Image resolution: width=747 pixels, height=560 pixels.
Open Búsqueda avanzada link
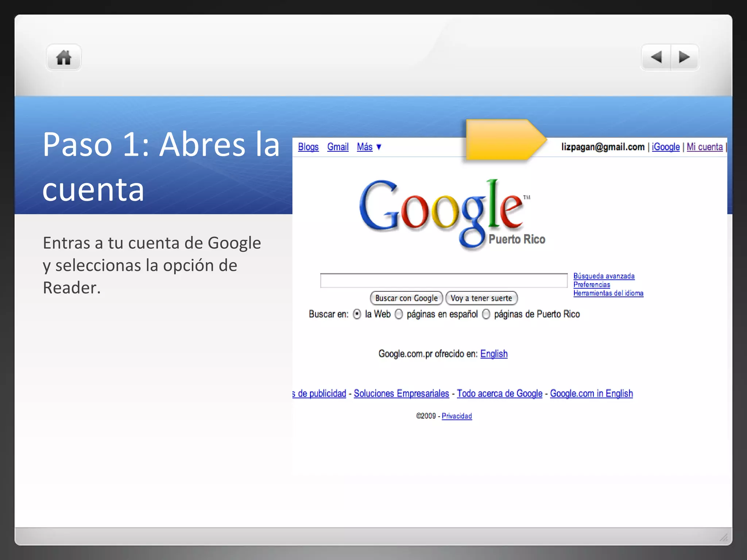click(x=604, y=276)
